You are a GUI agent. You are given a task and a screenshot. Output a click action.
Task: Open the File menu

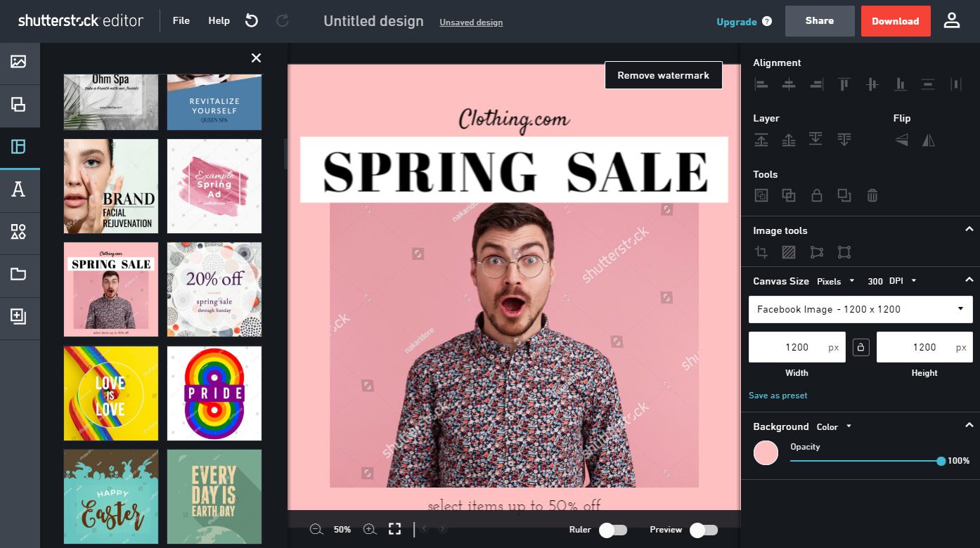tap(181, 21)
